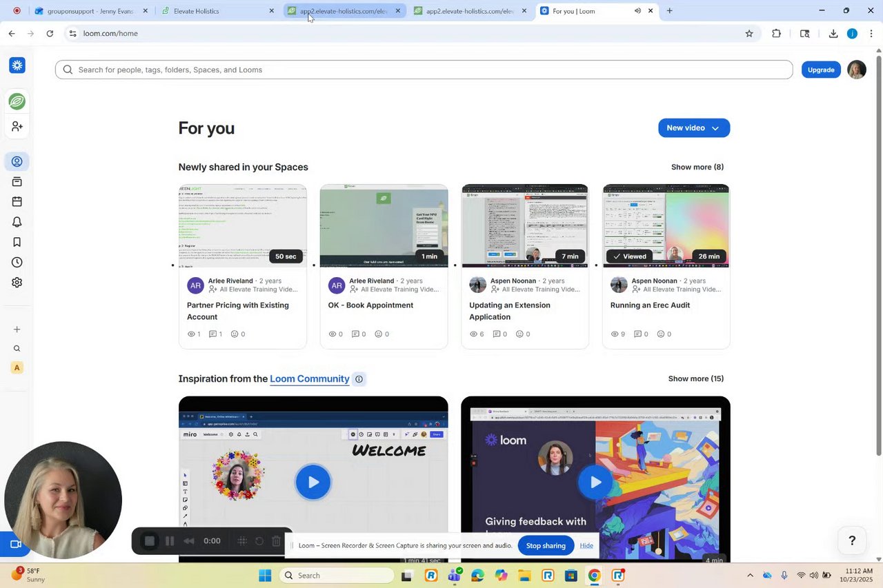Open the History clock icon
Viewport: 883px width, 588px height.
click(17, 262)
